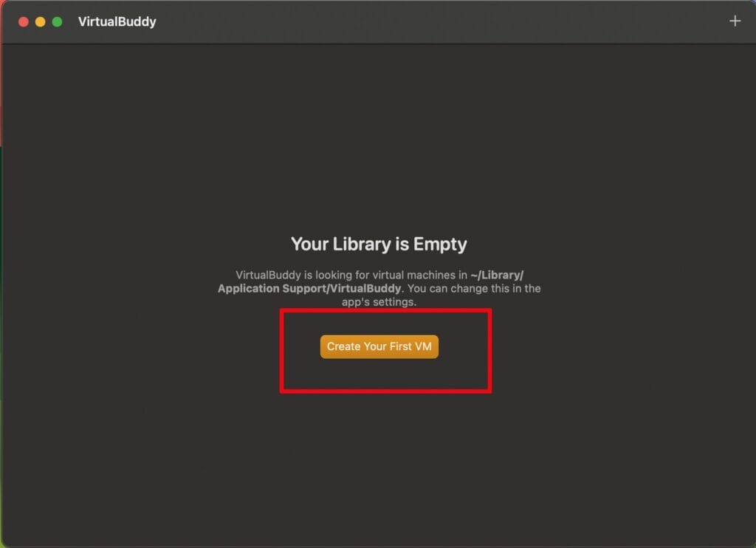
Task: Click the Application Support/VirtualBuddy folder text
Action: coord(309,289)
